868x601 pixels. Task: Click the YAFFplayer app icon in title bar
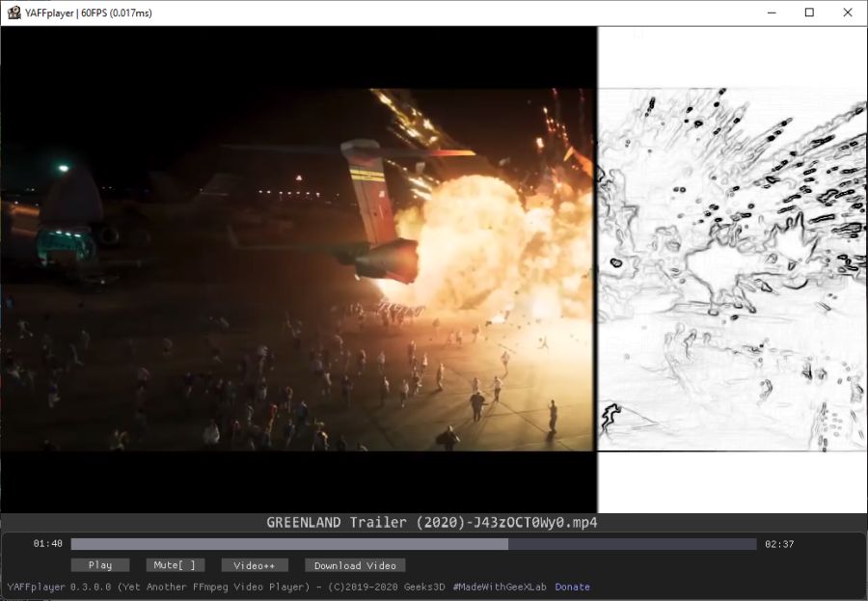coord(14,13)
